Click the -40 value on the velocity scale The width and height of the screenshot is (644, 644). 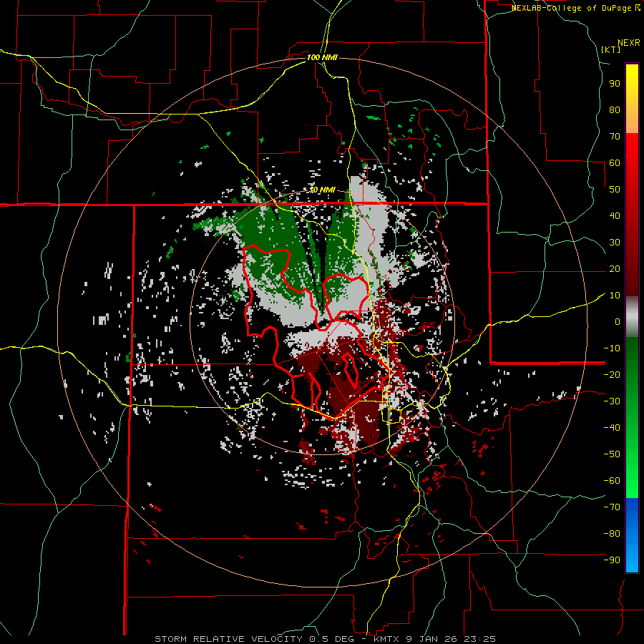[x=612, y=428]
